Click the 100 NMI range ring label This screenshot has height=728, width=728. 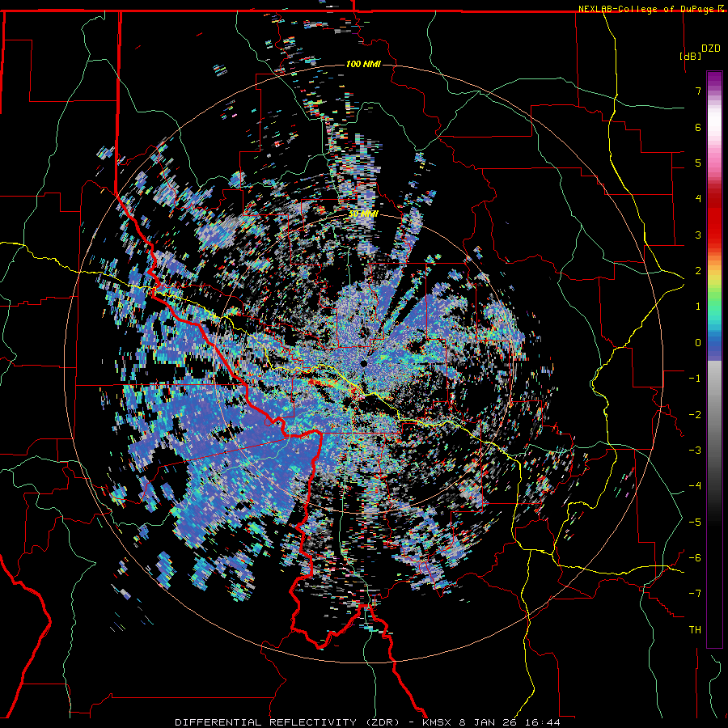click(363, 64)
